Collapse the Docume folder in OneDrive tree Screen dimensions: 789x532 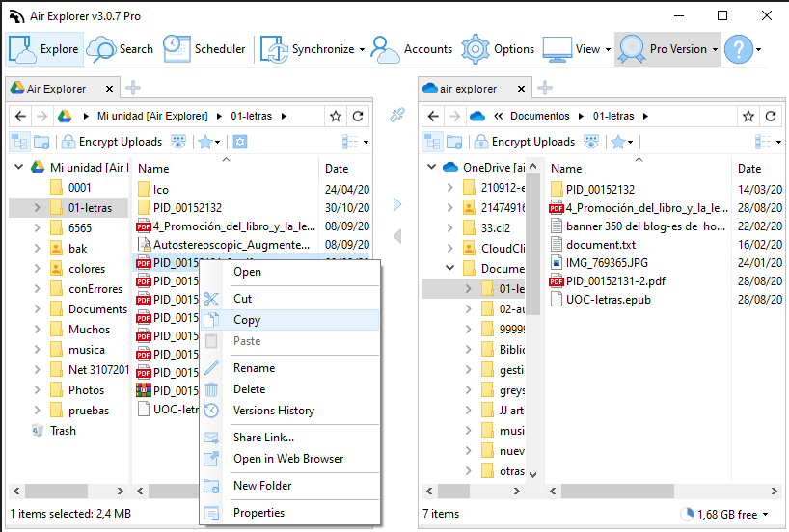pos(449,268)
